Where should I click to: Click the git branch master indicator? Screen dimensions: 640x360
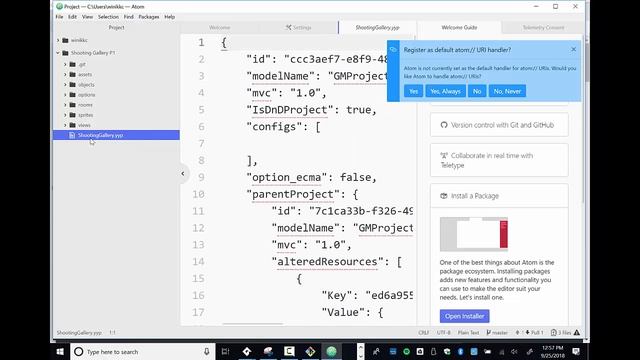coord(497,333)
